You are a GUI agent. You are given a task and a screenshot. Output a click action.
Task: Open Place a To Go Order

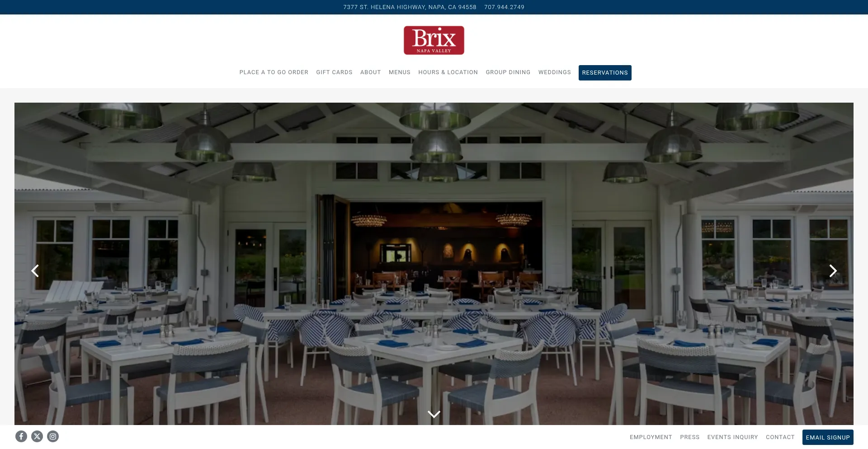[274, 72]
